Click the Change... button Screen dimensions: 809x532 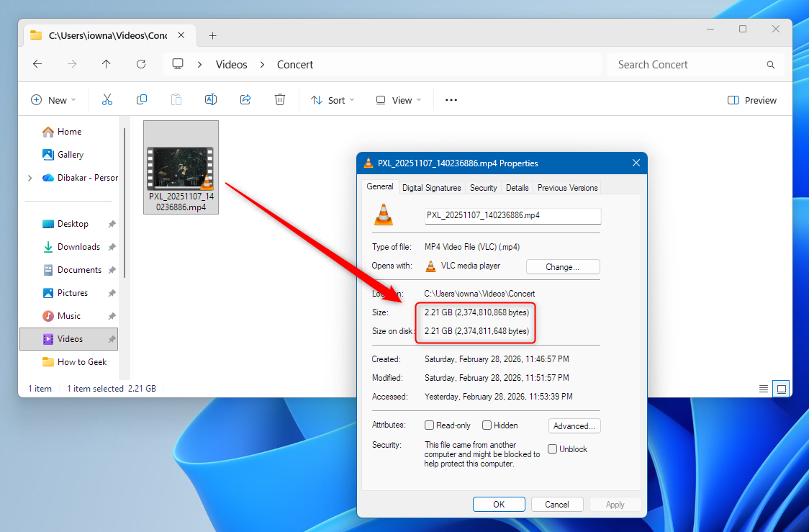562,267
